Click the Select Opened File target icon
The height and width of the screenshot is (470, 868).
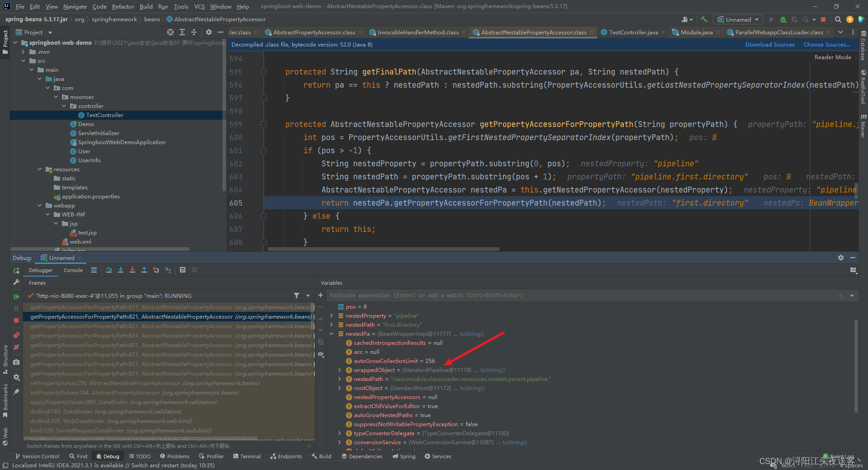pos(170,32)
